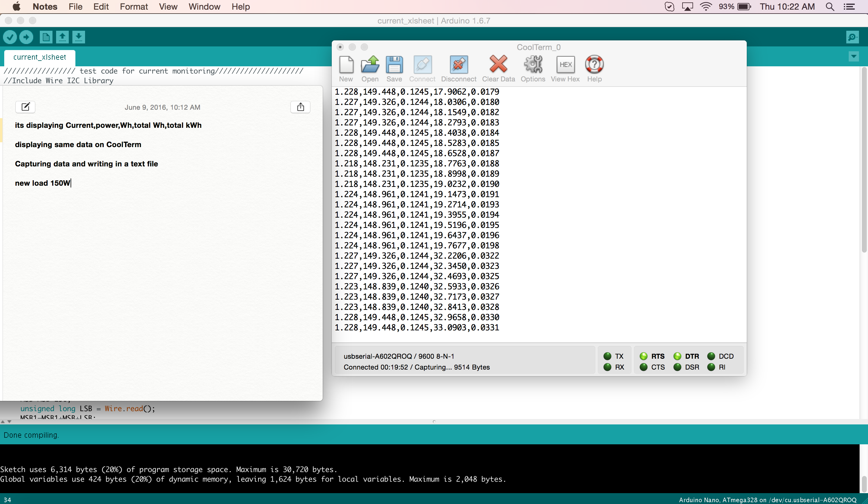Open CoolTerm Help lifebuoy icon

pyautogui.click(x=594, y=68)
